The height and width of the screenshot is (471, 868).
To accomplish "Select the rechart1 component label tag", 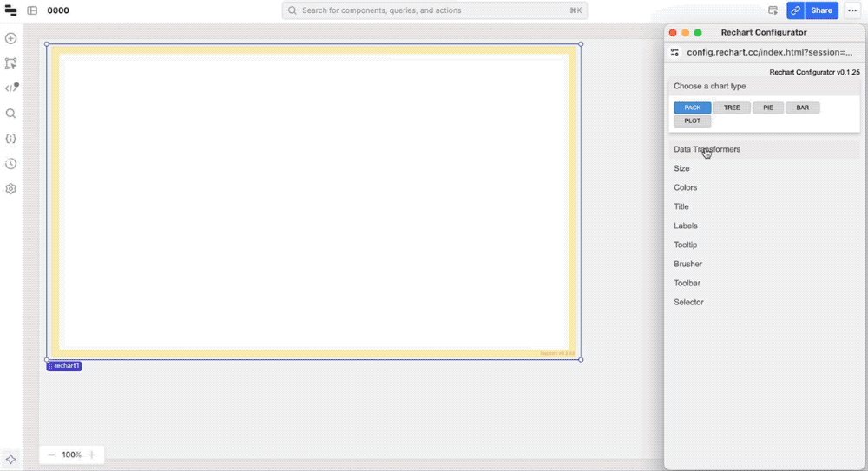I will (x=64, y=366).
